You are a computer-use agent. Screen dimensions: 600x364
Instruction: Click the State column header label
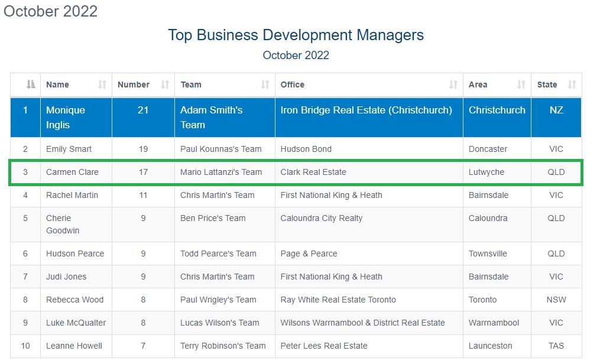coord(547,84)
